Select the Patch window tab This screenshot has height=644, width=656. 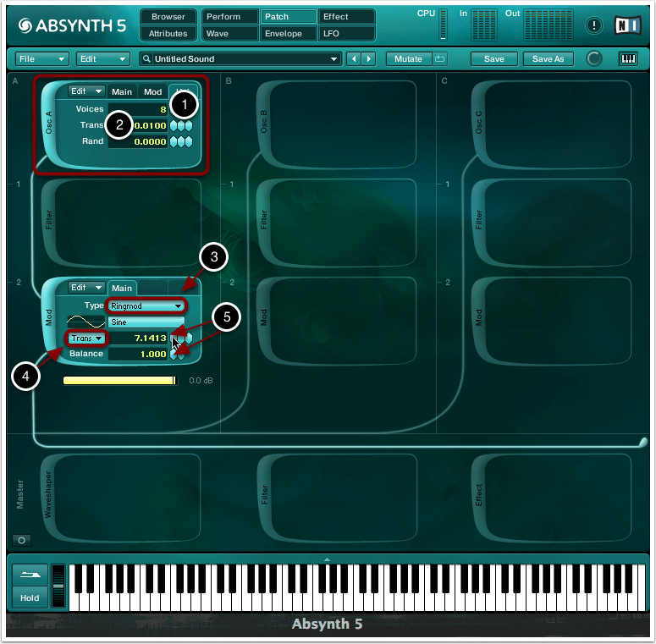pos(289,17)
